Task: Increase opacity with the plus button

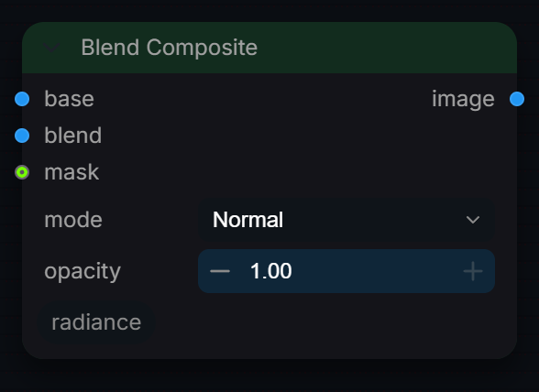Action: click(473, 271)
